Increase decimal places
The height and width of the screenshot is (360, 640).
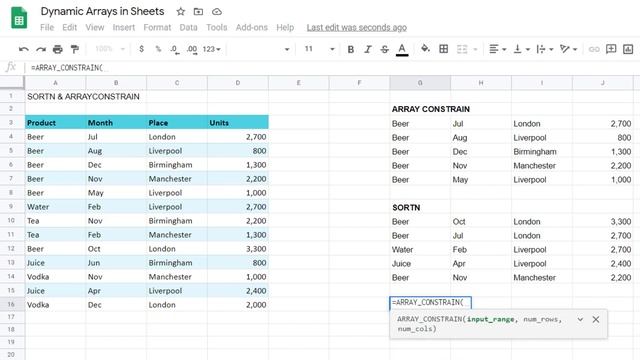[192, 49]
